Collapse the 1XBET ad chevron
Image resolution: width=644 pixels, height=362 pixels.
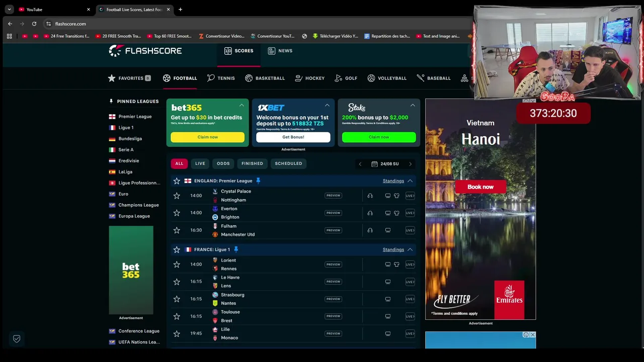(x=327, y=106)
